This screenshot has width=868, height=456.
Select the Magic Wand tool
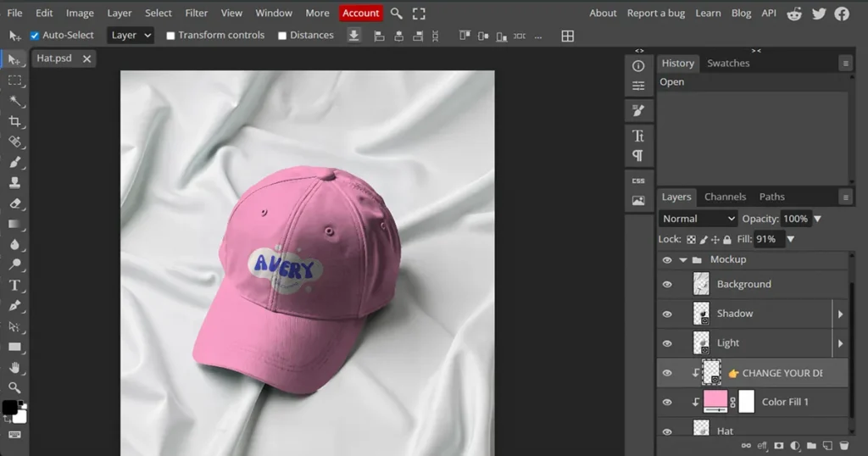(x=14, y=101)
